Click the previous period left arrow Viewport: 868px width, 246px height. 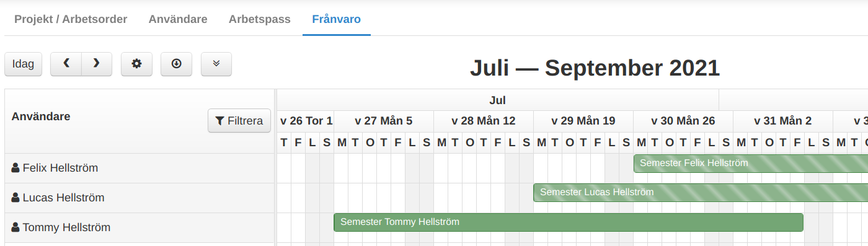pos(66,64)
